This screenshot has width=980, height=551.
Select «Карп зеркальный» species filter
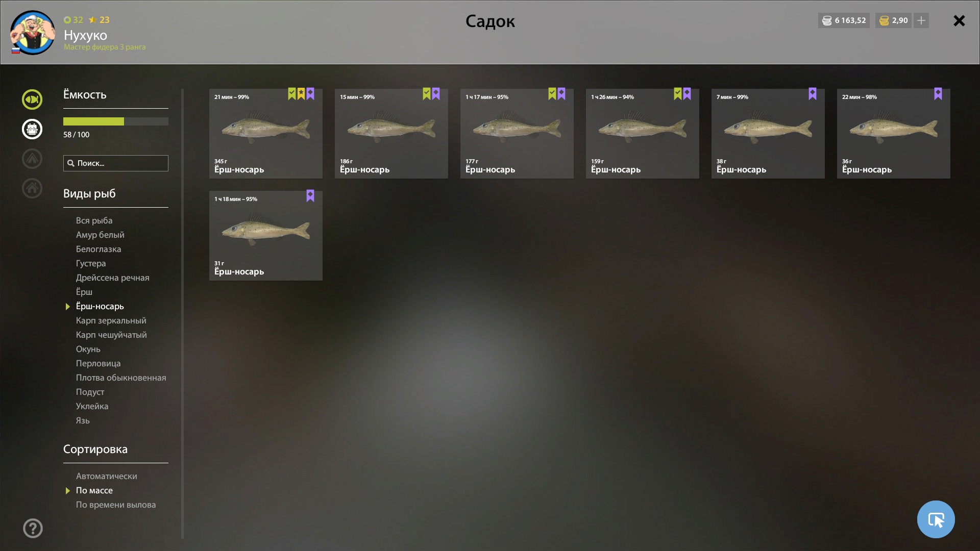111,320
